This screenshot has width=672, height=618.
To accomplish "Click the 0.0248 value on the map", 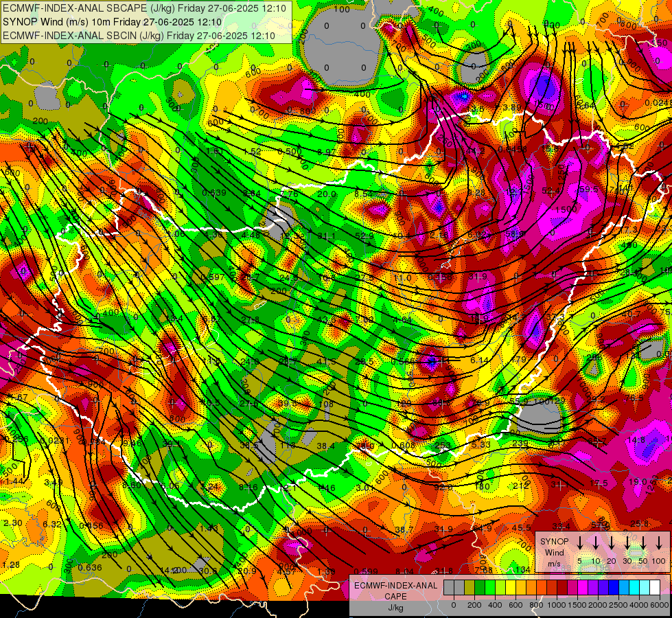I will pos(658,102).
